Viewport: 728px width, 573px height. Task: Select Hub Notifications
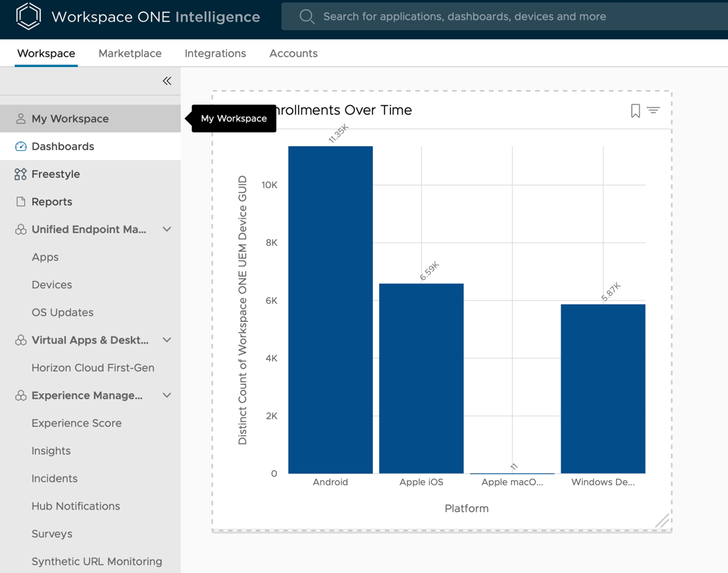[x=75, y=506]
